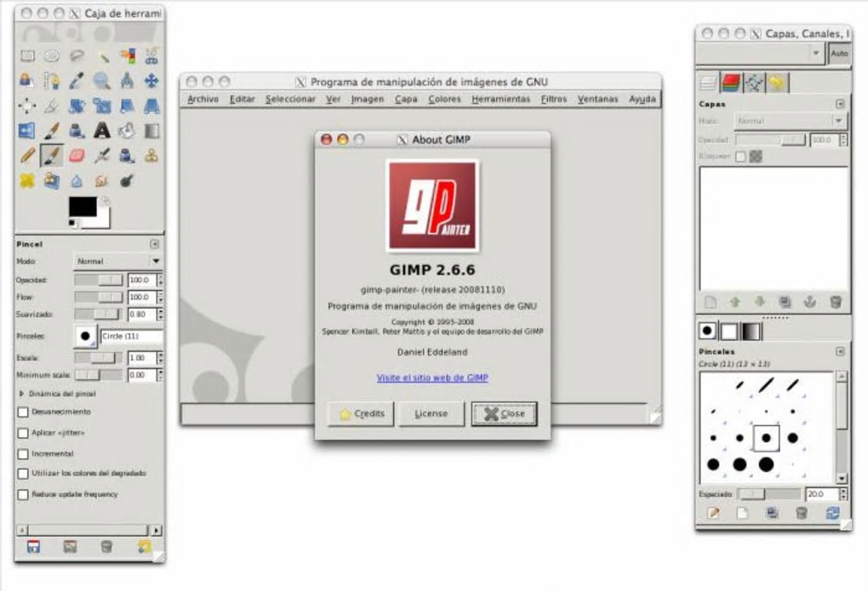Enable the Desvanecimiento checkbox

point(23,412)
